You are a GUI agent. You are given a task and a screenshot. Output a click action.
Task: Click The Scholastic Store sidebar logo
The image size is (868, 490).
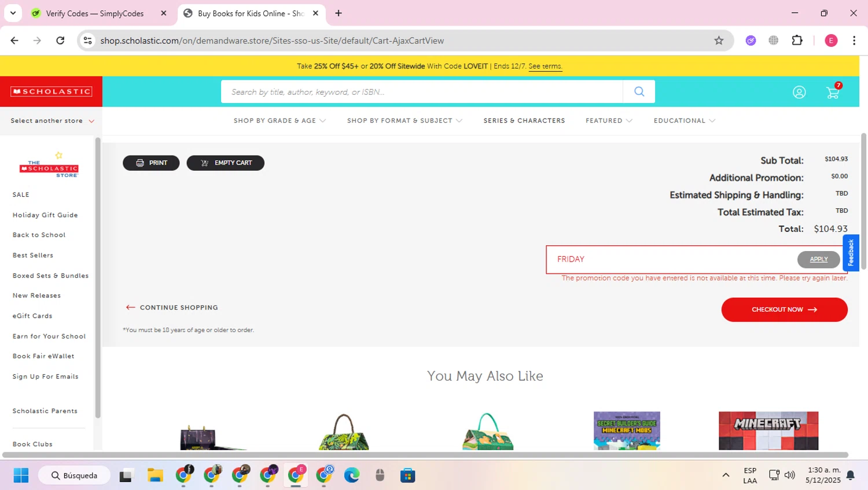click(x=49, y=165)
